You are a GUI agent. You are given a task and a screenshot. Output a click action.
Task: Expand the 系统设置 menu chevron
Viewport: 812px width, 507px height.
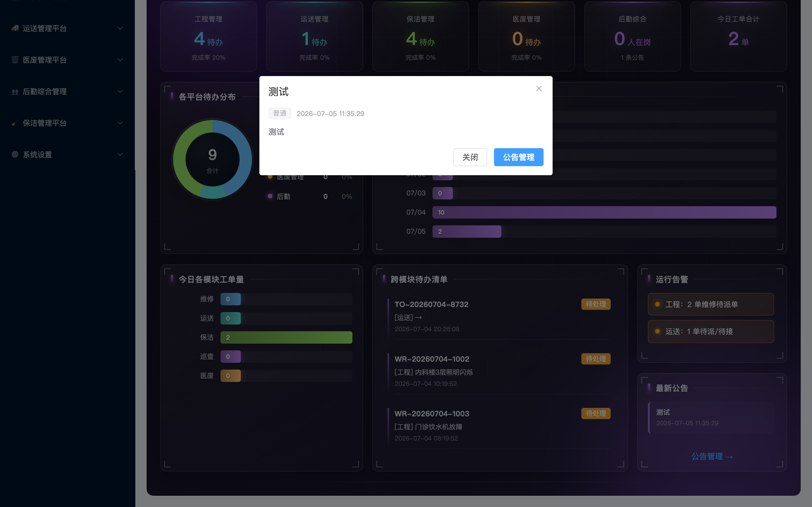pyautogui.click(x=120, y=154)
